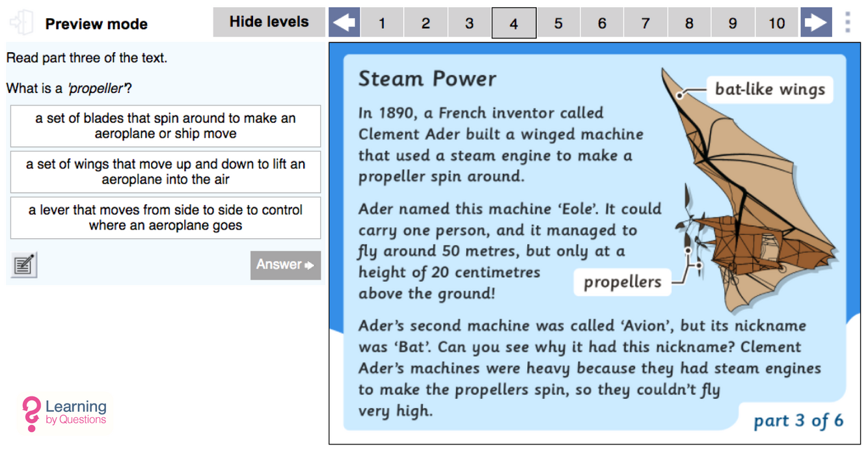
Task: Go to level 1 tab
Action: 382,23
